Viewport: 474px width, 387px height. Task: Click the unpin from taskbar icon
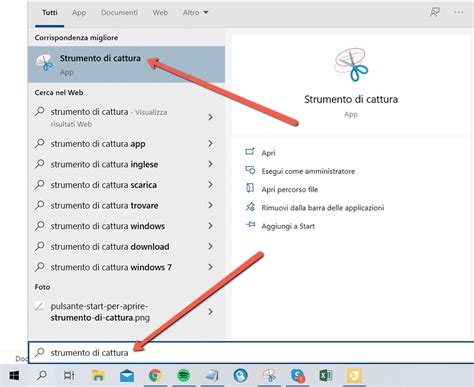(250, 207)
